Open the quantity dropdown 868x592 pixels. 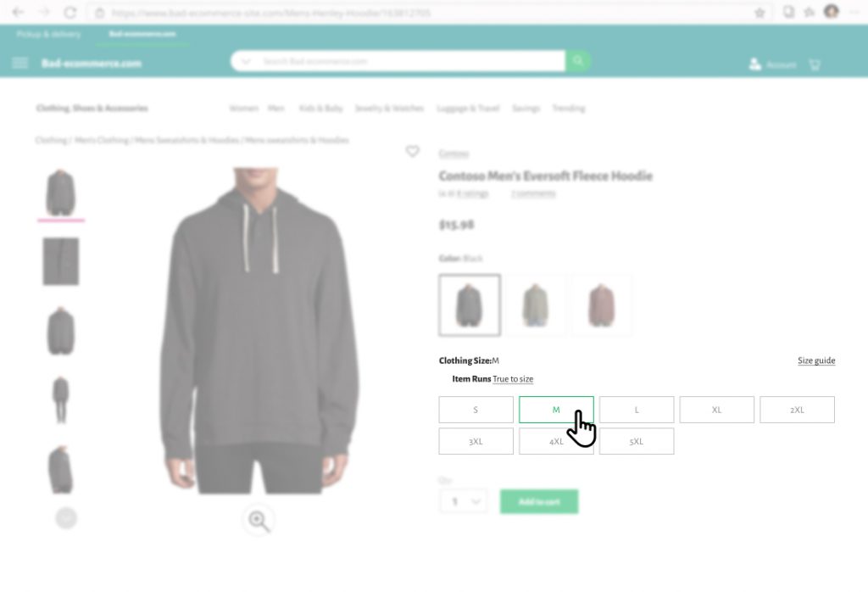tap(464, 502)
